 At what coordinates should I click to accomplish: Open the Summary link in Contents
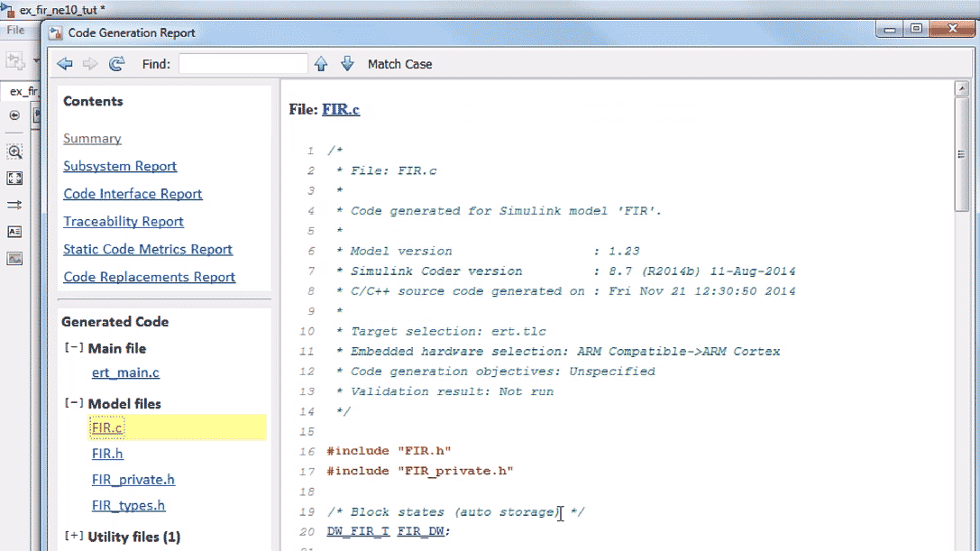(x=91, y=138)
